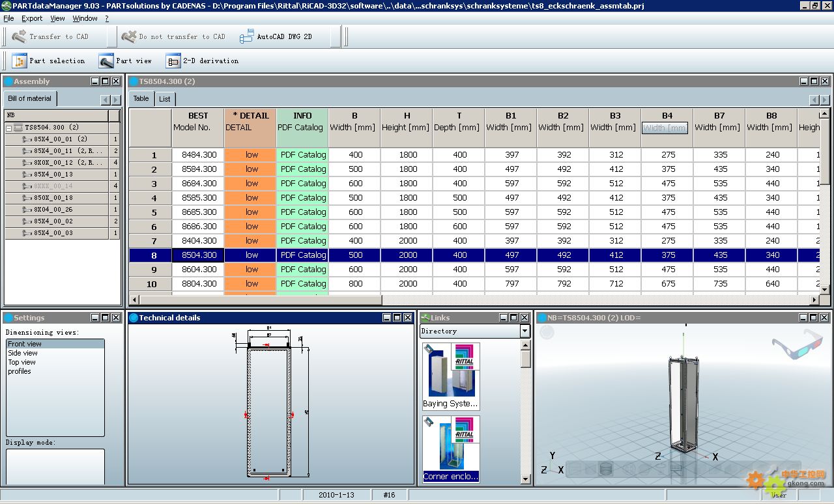The width and height of the screenshot is (834, 504).
Task: Switch to the List tab
Action: tap(165, 99)
